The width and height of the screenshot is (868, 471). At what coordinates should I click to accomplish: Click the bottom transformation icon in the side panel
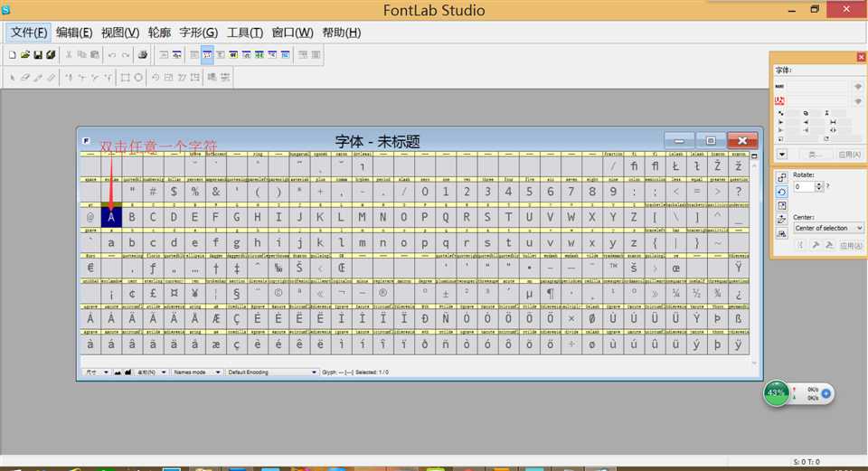click(x=781, y=233)
